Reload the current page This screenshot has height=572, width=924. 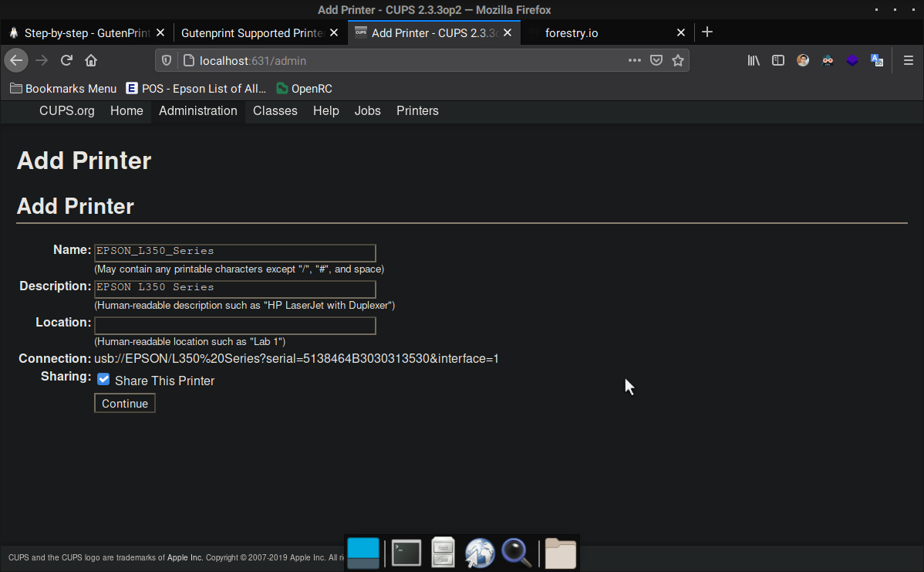(x=66, y=60)
